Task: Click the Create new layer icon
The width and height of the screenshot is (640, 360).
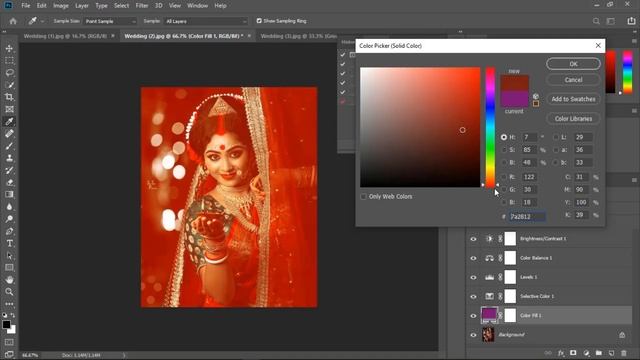Action: click(x=611, y=353)
